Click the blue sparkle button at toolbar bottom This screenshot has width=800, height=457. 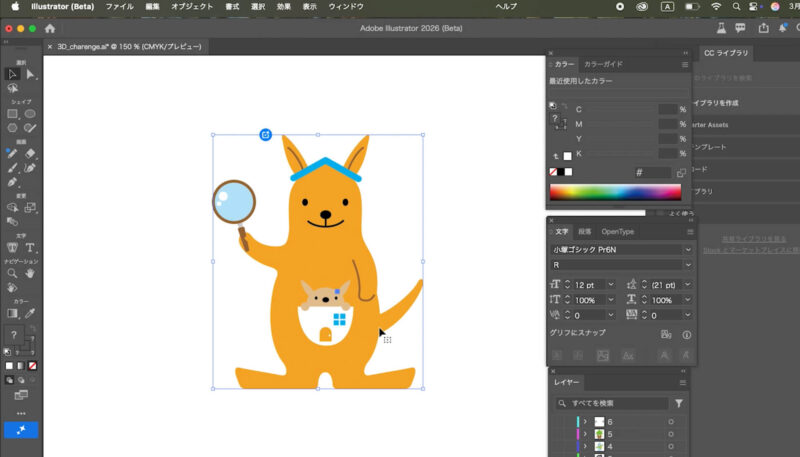pyautogui.click(x=21, y=430)
